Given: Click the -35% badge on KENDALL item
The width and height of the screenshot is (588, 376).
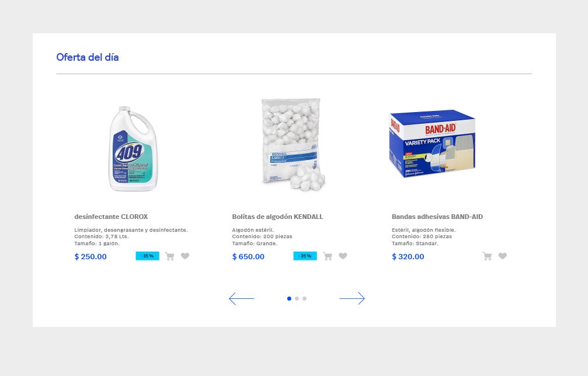Looking at the screenshot, I should coord(305,256).
